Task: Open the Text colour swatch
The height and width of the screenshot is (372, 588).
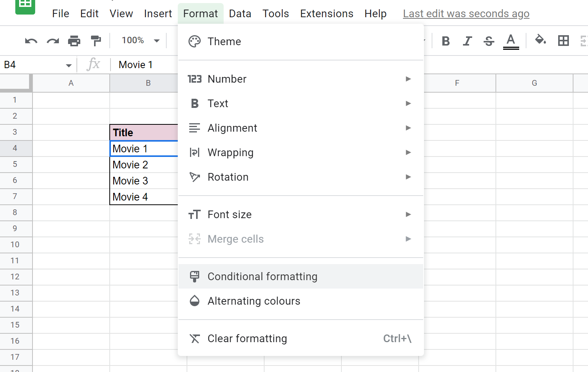Action: tap(511, 41)
